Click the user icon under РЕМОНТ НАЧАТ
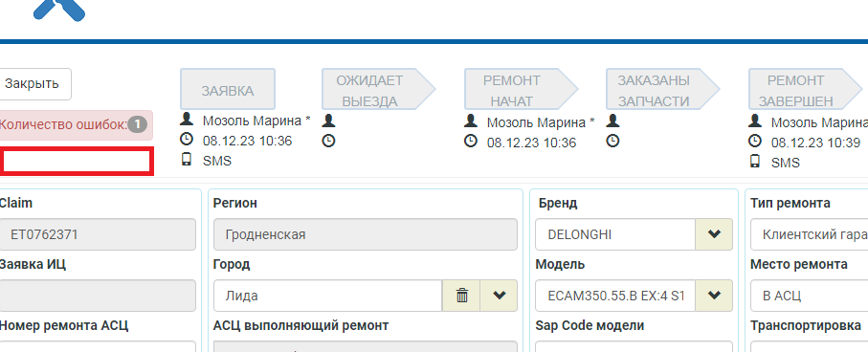The width and height of the screenshot is (868, 352). point(471,121)
